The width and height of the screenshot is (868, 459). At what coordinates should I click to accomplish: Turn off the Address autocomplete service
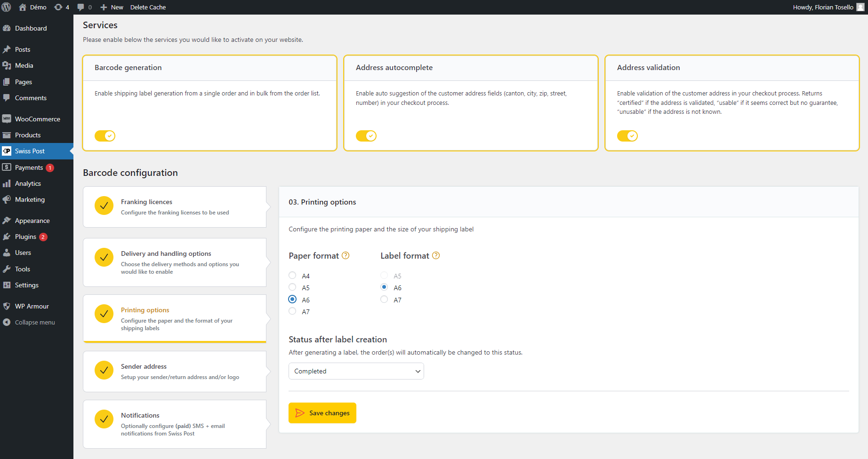coord(366,136)
